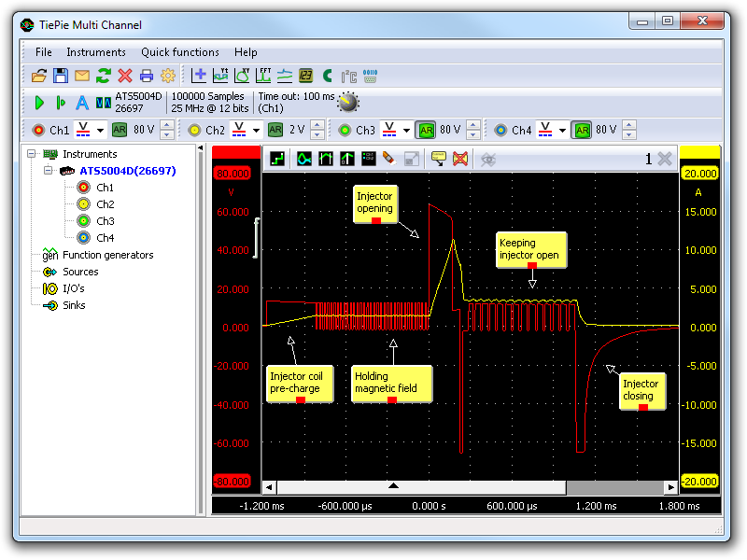Screen dimensions: 747x560
Task: Launch the I²C analyzer
Action: 349,76
